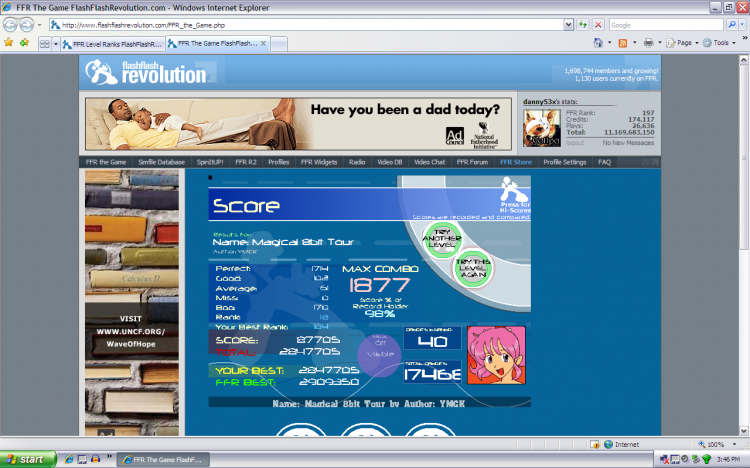Open FFR R2 nav item

(246, 162)
